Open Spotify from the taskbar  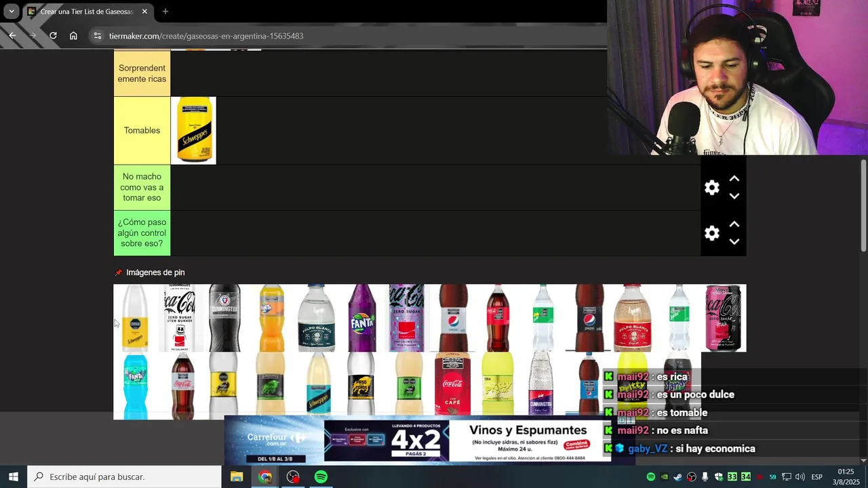pos(321,477)
